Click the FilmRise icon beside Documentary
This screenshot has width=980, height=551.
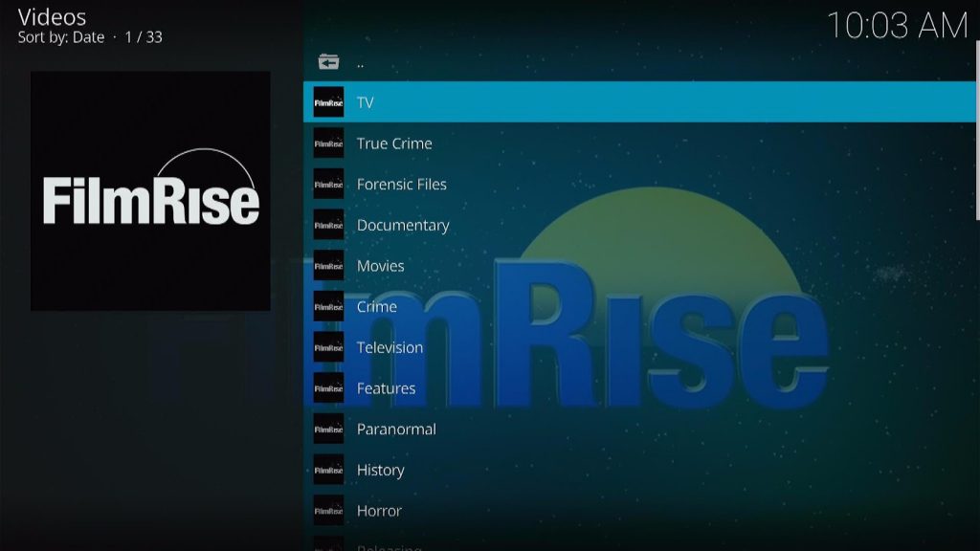[x=328, y=225]
